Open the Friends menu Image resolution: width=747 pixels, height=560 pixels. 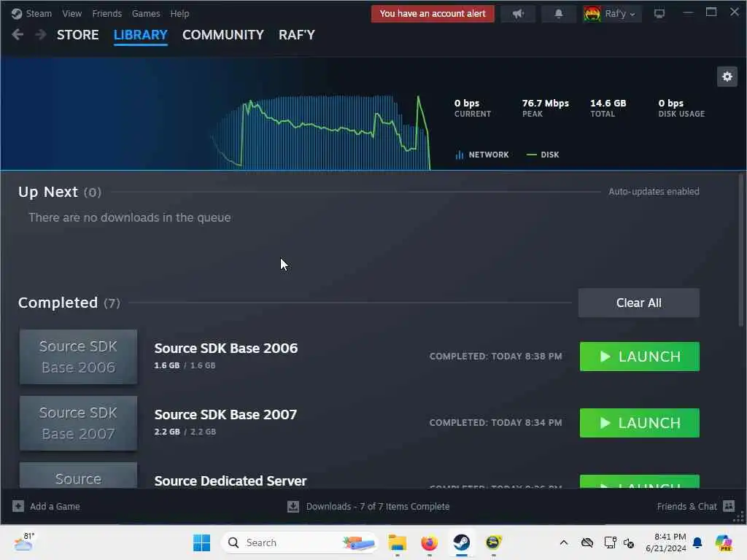[x=107, y=13]
